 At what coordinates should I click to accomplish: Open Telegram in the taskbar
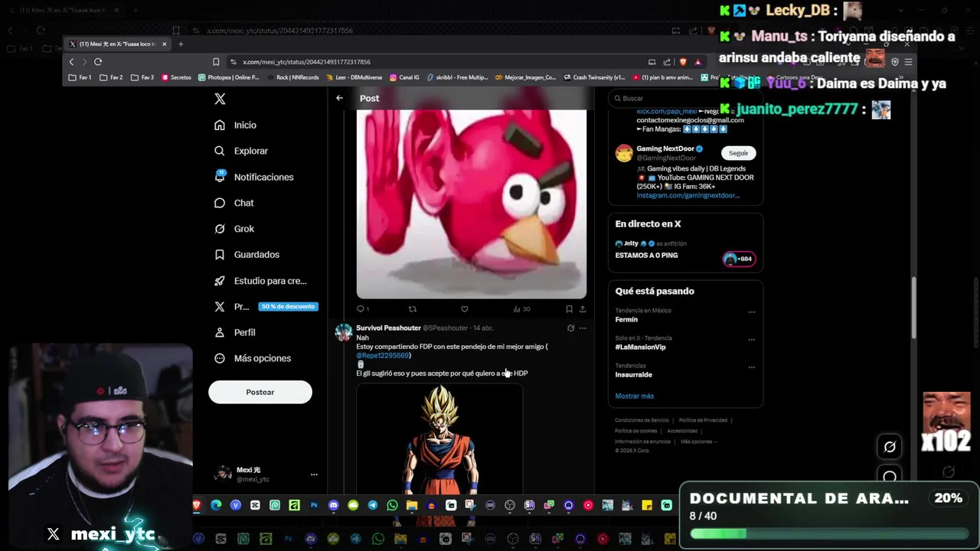click(372, 505)
